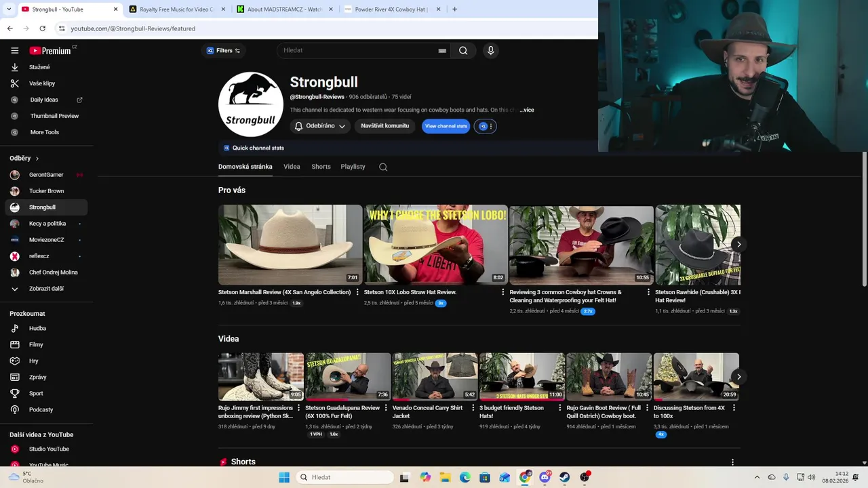This screenshot has width=868, height=488.
Task: Open on-screen keyboard icon in search box
Action: (x=442, y=51)
